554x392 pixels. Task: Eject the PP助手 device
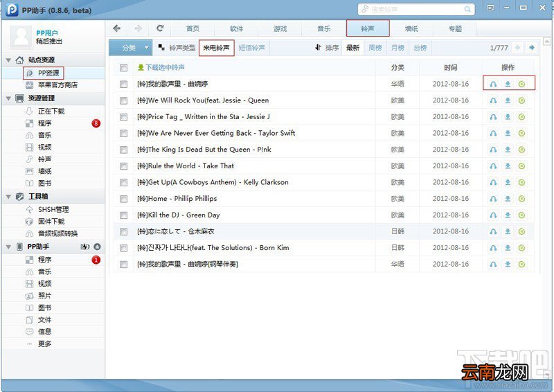point(97,247)
